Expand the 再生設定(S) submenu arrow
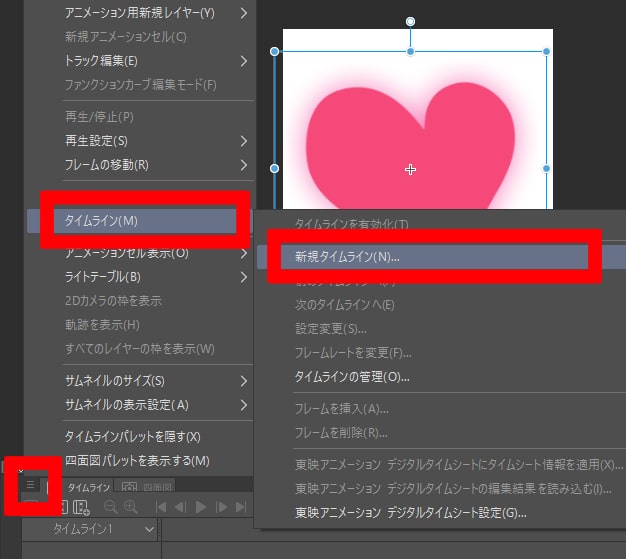 (244, 141)
